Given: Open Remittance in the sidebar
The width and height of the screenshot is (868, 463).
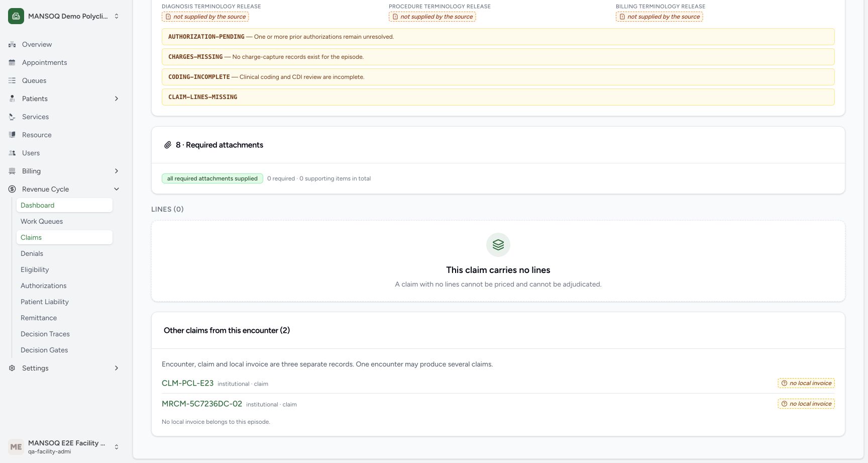Looking at the screenshot, I should click(64, 318).
